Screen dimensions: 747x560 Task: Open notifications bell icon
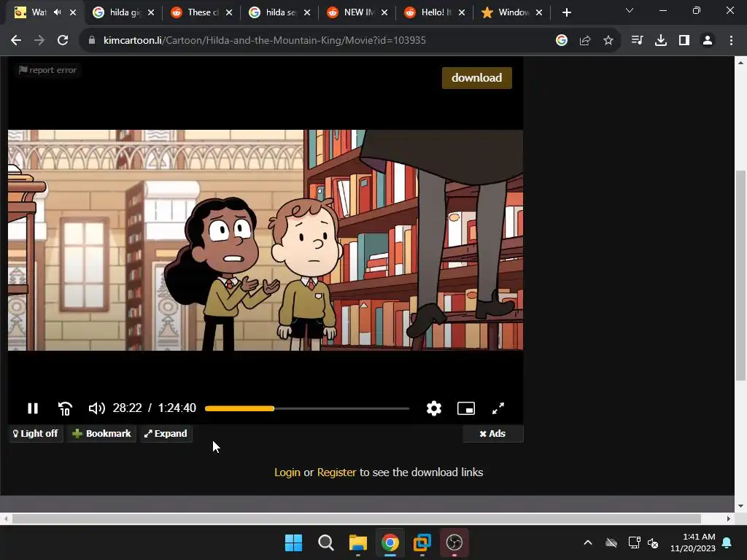pyautogui.click(x=727, y=542)
